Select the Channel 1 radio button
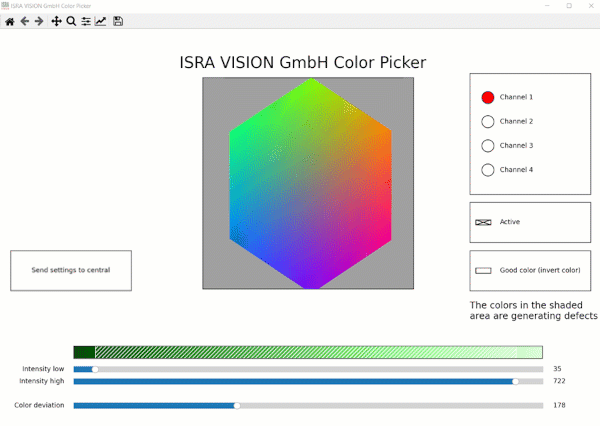This screenshot has height=426, width=600. tap(488, 97)
